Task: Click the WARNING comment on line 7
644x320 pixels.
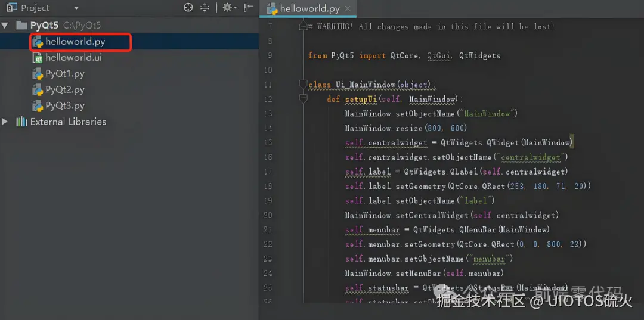Action: 431,27
